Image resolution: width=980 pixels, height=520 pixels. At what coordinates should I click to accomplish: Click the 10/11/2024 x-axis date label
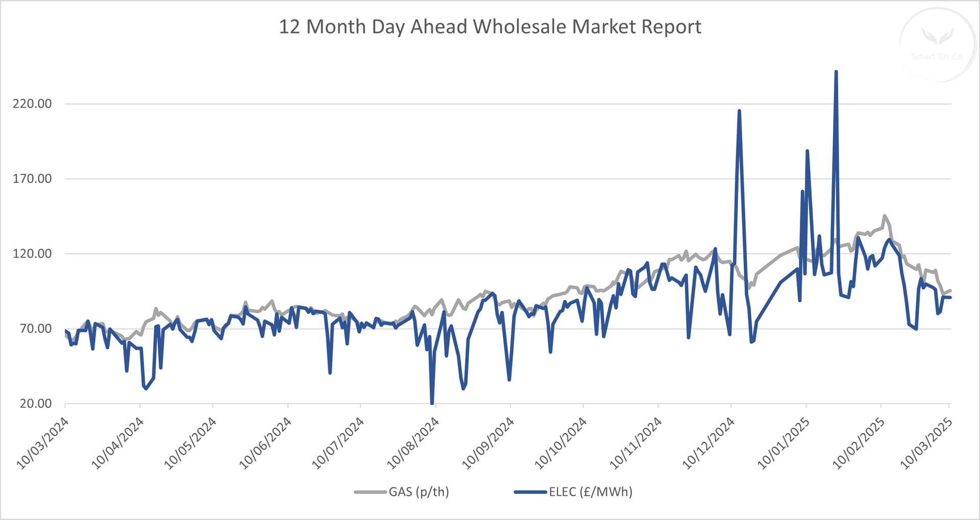[635, 442]
